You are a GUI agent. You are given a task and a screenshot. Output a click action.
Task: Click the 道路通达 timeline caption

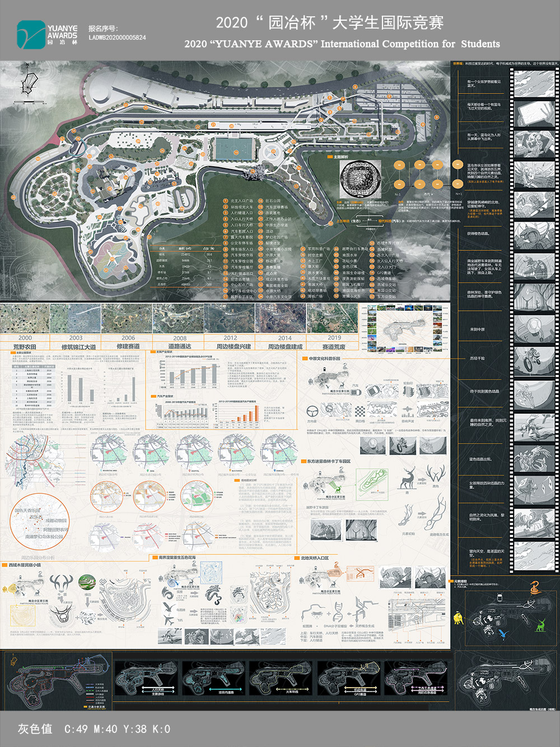point(180,347)
